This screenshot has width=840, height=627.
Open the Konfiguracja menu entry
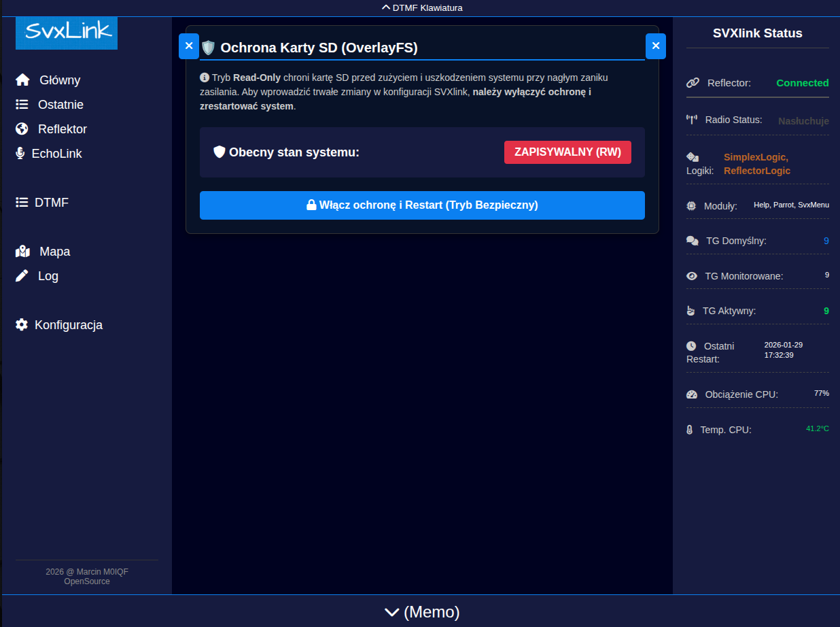tap(68, 325)
